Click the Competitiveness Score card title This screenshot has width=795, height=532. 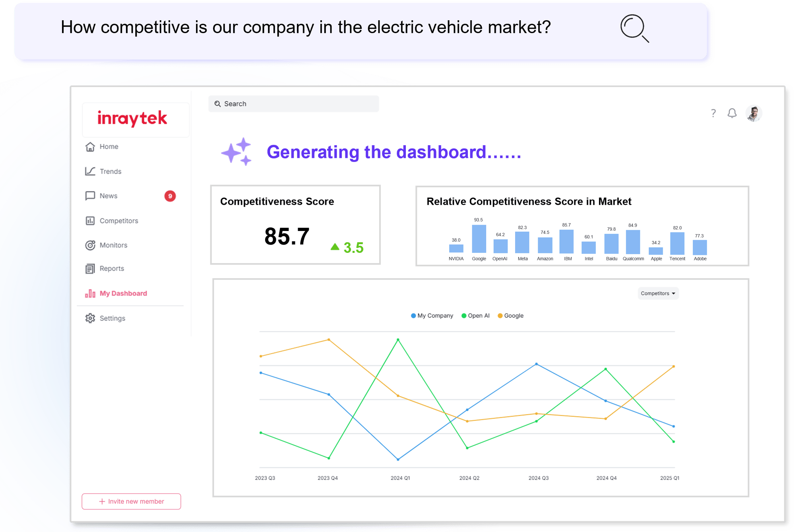click(x=277, y=202)
